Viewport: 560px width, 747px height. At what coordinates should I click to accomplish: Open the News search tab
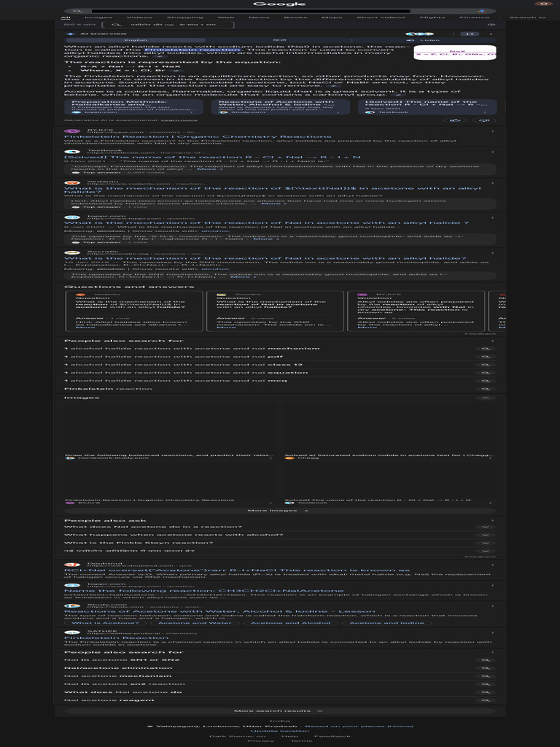point(259,18)
